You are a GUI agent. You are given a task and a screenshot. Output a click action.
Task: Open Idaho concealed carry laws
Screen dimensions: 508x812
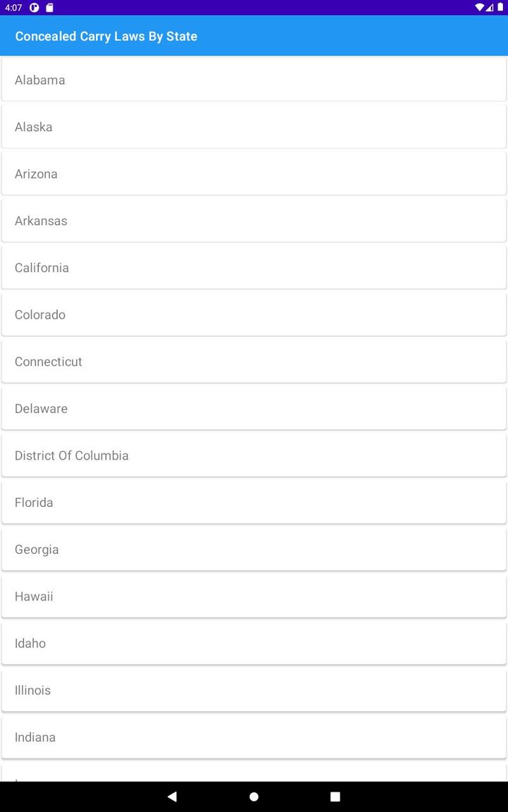click(x=254, y=643)
